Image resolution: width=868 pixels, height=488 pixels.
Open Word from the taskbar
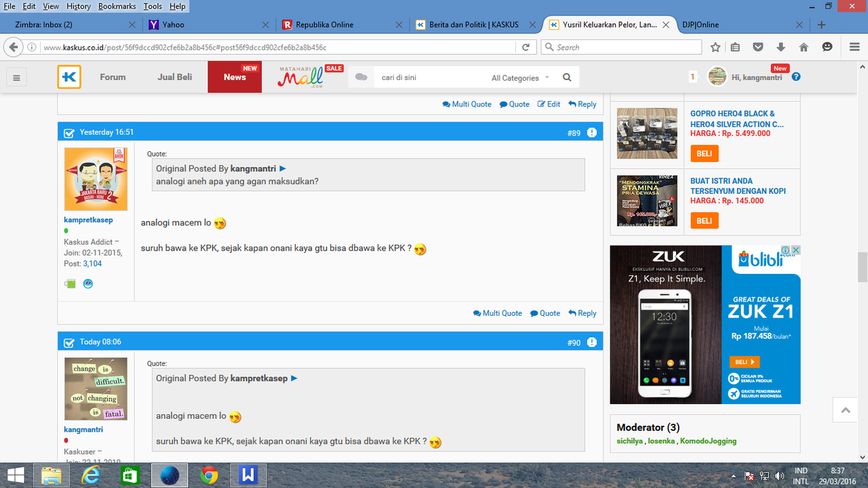248,476
